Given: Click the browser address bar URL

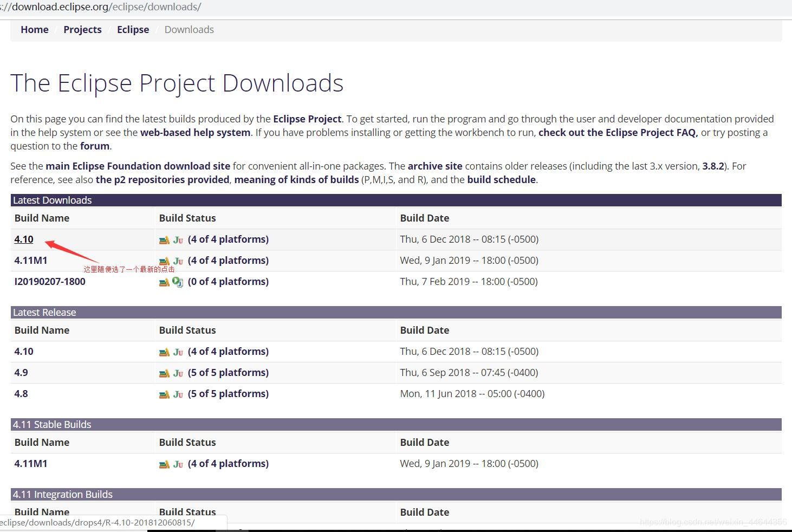Looking at the screenshot, I should (x=101, y=7).
